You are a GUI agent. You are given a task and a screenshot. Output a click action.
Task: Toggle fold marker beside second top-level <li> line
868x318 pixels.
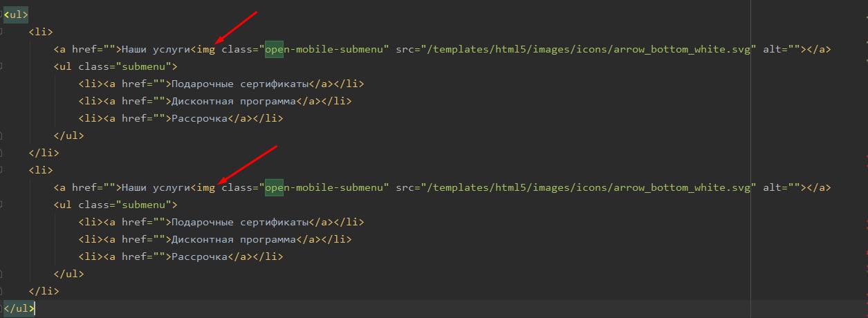coord(2,170)
